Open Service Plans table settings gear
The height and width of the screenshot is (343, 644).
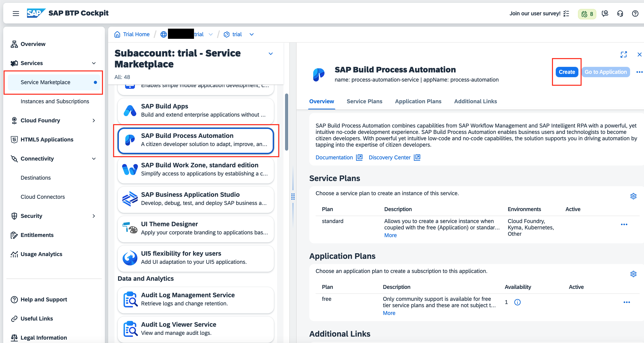click(633, 196)
